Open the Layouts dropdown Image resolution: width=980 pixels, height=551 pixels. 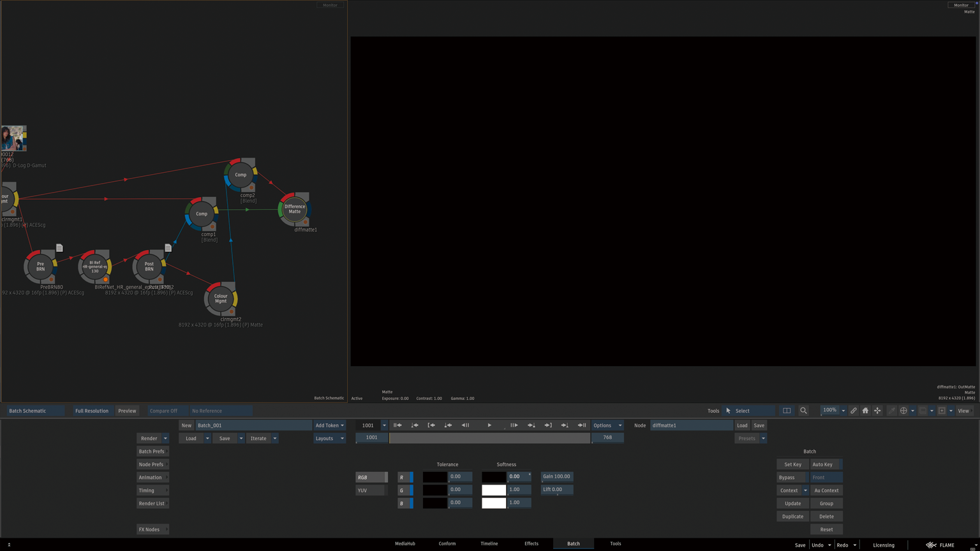point(329,438)
